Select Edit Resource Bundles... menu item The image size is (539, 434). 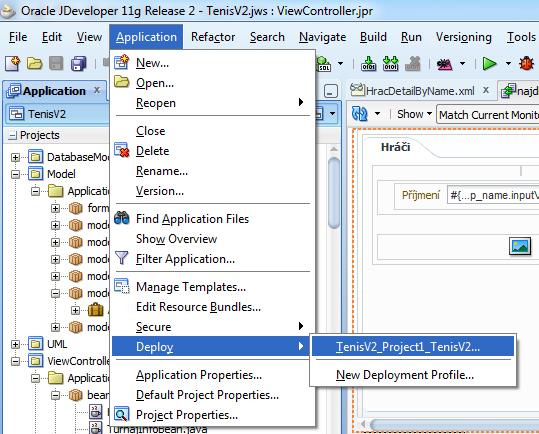tap(212, 307)
